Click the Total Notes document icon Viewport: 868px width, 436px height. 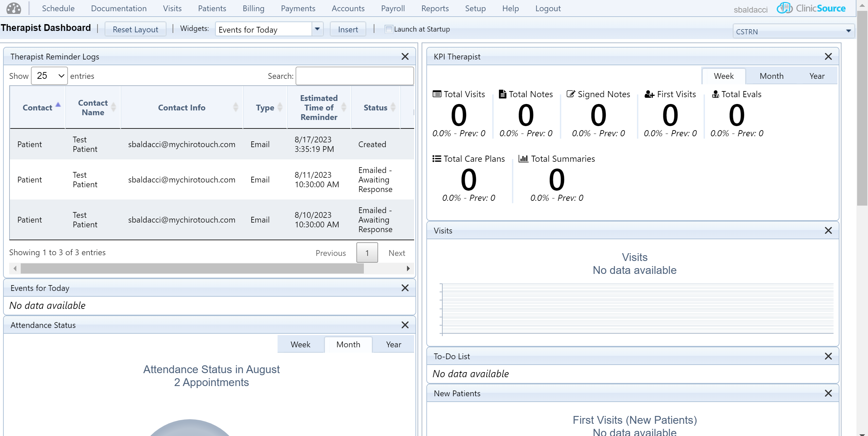(x=502, y=94)
